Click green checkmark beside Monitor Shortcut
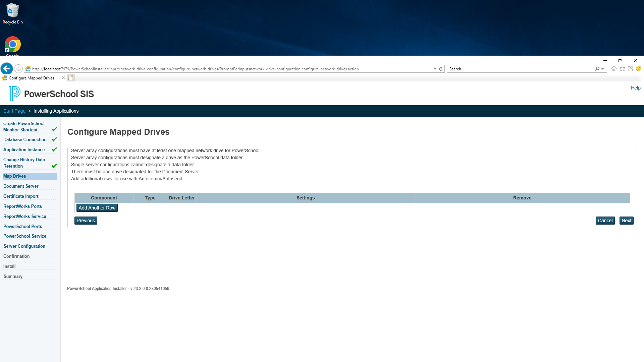The width and height of the screenshot is (644, 362). [x=54, y=129]
